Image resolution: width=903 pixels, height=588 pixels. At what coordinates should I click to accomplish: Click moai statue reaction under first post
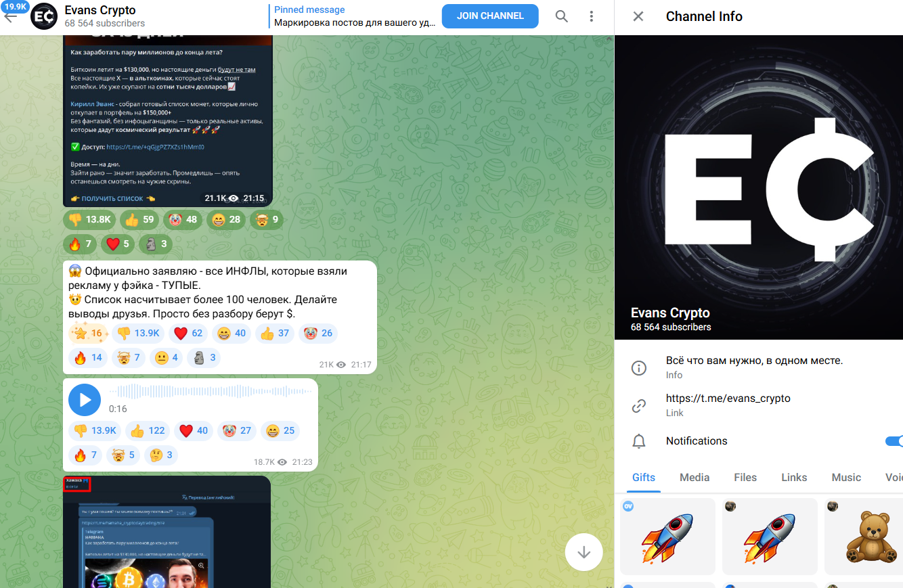[x=156, y=244]
